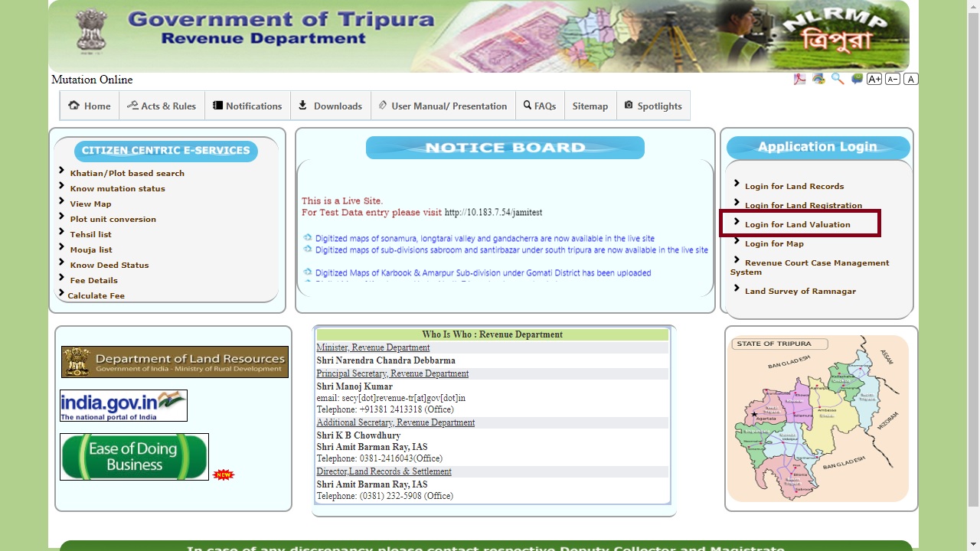
Task: Open the Acts & Rules menu
Action: pos(162,106)
